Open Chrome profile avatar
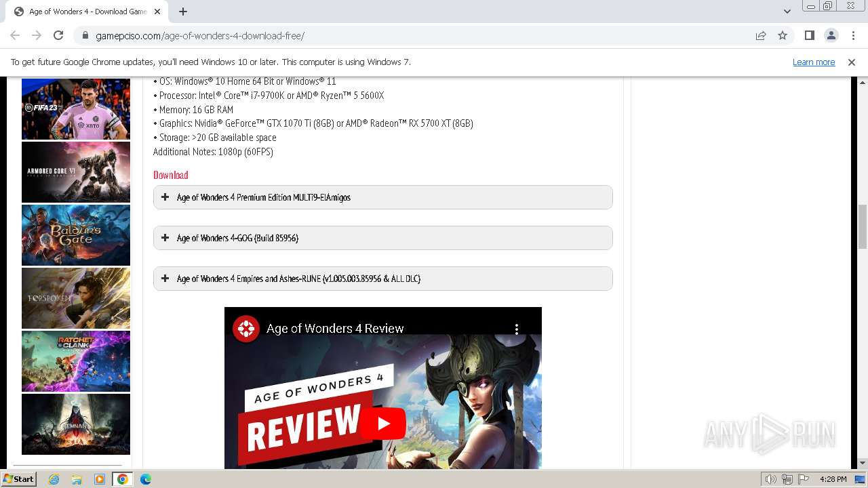The height and width of the screenshot is (488, 868). tap(831, 35)
